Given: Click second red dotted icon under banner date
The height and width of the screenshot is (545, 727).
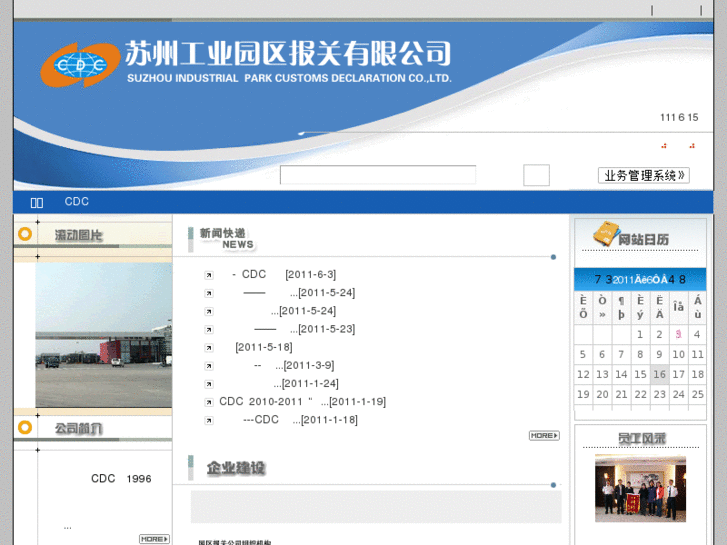Looking at the screenshot, I should [692, 146].
